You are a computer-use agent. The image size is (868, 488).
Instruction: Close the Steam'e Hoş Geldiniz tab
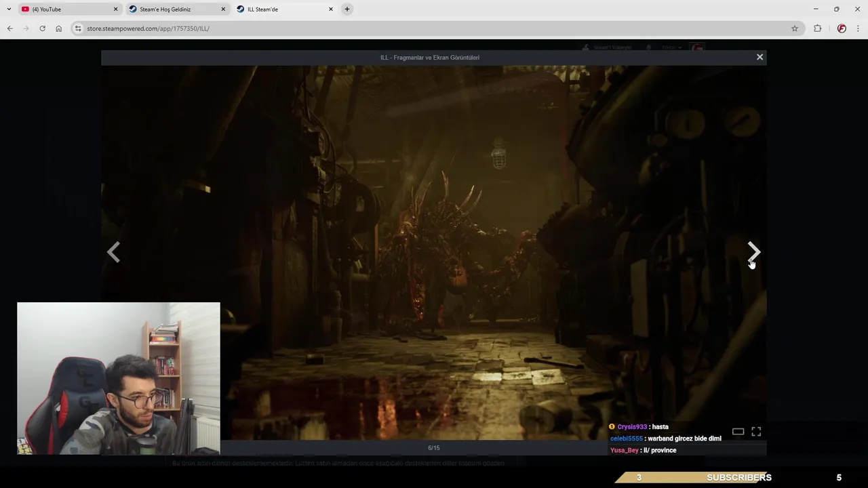(223, 9)
